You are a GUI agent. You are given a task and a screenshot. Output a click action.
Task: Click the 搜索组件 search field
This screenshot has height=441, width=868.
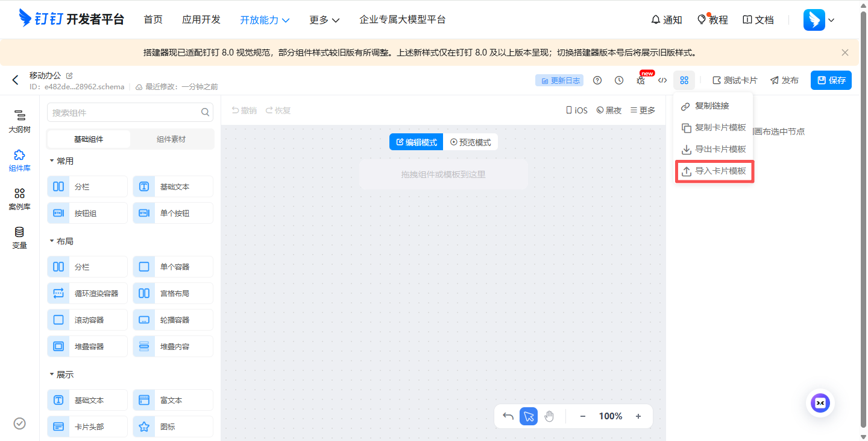124,112
